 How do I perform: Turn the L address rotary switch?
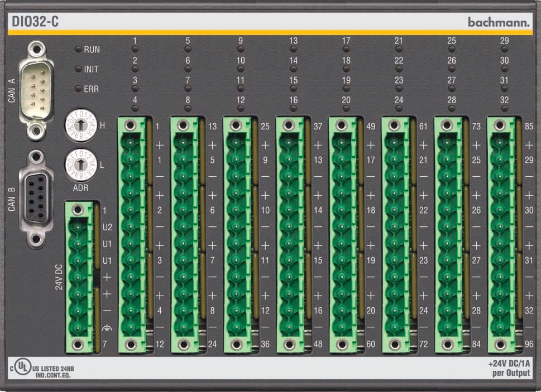[x=81, y=164]
